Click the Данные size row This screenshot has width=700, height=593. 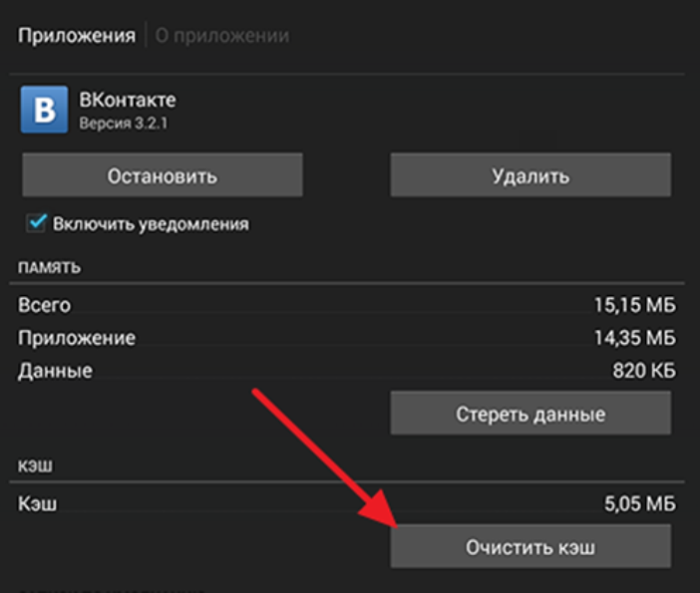(346, 371)
